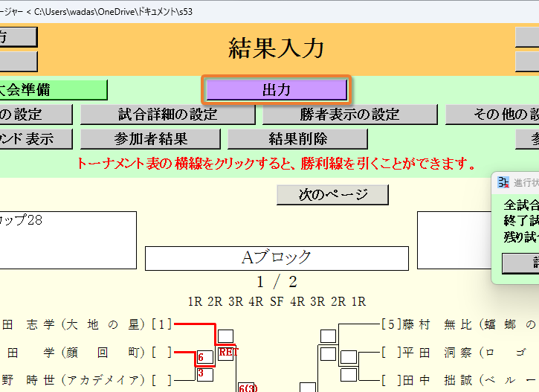This screenshot has width=539, height=392.
Task: Click the score box showing 6
Action: (x=205, y=358)
